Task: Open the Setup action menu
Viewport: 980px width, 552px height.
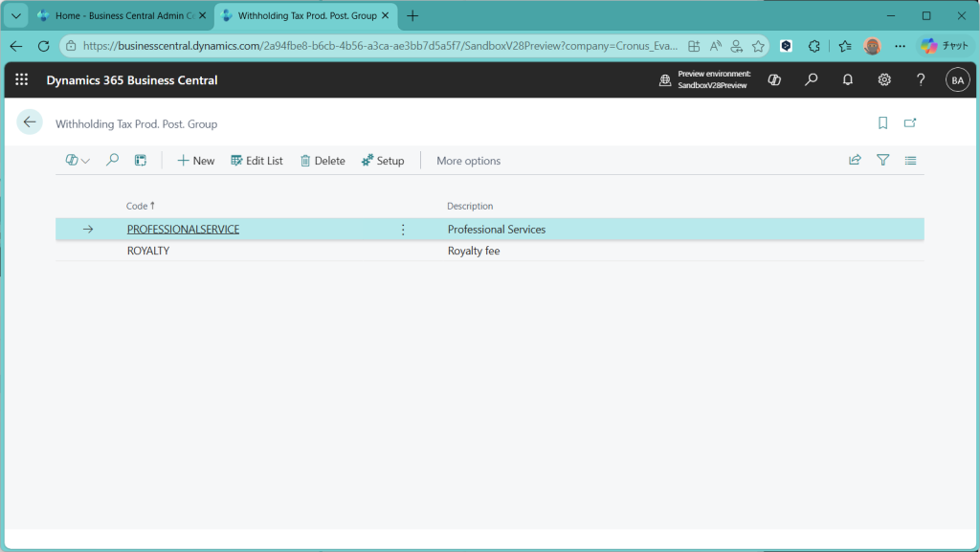Action: click(x=383, y=161)
